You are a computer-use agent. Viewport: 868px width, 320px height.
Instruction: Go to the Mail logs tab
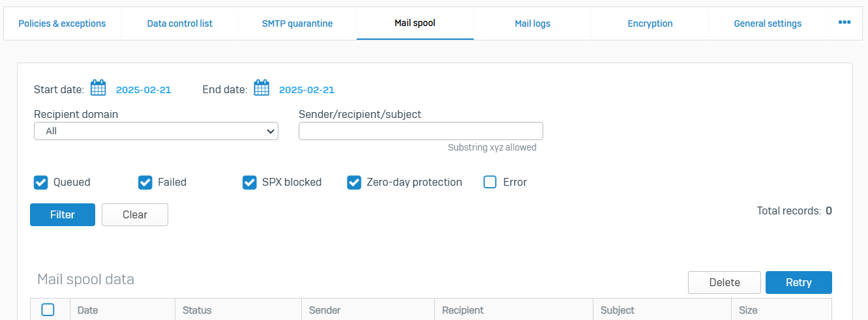pos(533,23)
